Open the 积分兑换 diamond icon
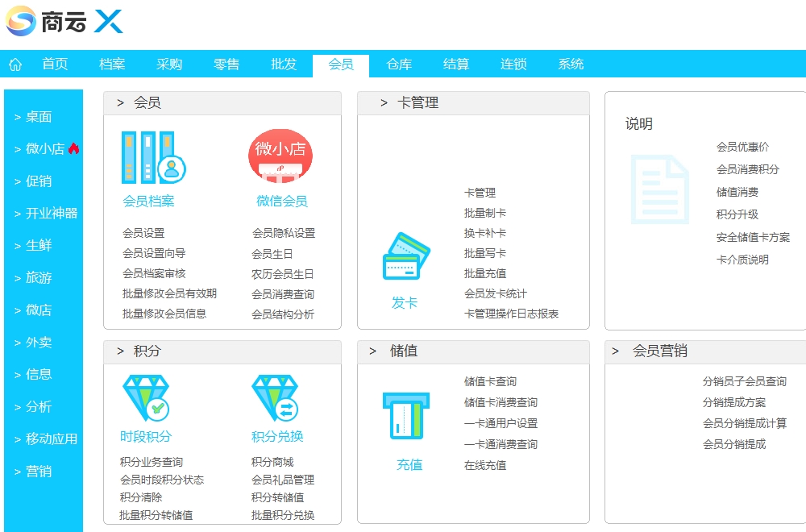Viewport: 806px width, 532px height. click(x=276, y=398)
